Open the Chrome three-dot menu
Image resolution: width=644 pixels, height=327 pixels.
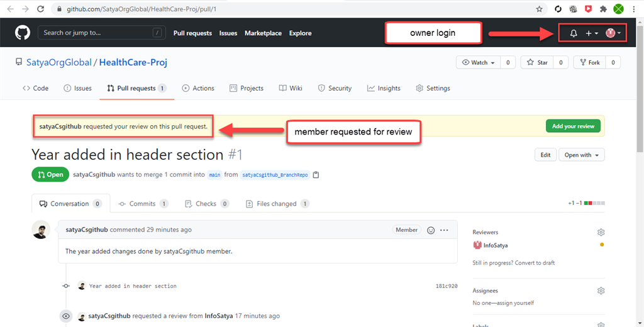click(634, 9)
